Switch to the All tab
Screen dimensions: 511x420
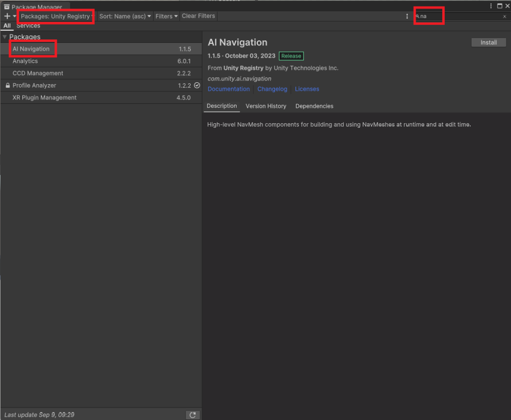point(7,26)
